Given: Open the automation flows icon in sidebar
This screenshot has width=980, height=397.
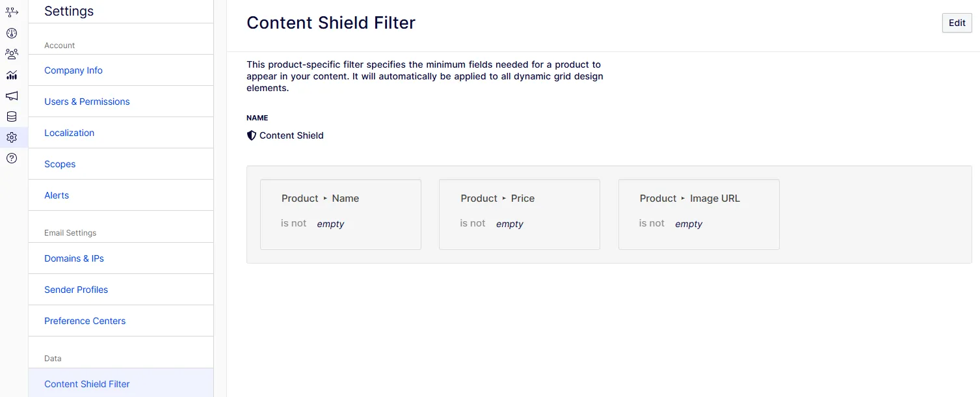Looking at the screenshot, I should [x=12, y=12].
